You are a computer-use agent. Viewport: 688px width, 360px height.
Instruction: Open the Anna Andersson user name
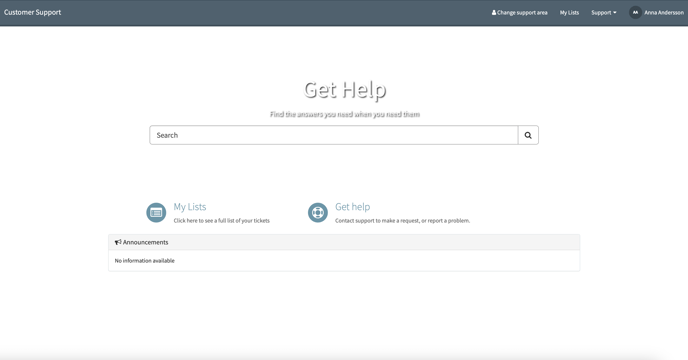pyautogui.click(x=663, y=13)
